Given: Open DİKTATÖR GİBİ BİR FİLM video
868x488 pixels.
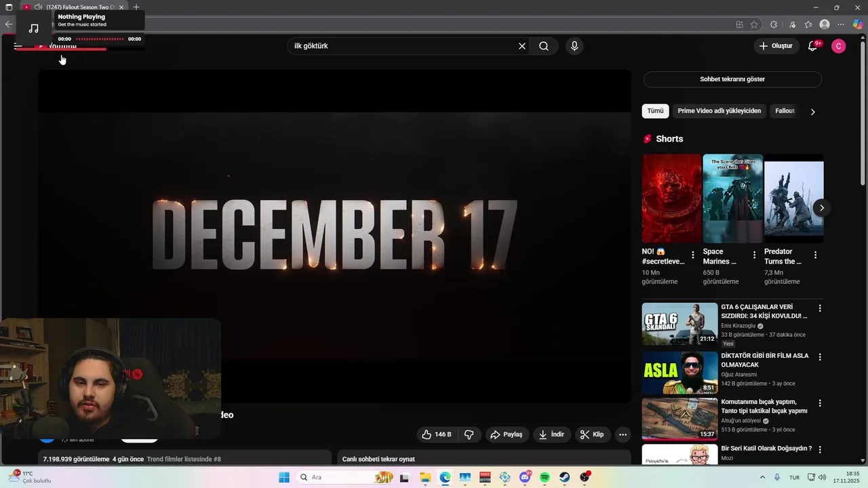Looking at the screenshot, I should tap(765, 360).
